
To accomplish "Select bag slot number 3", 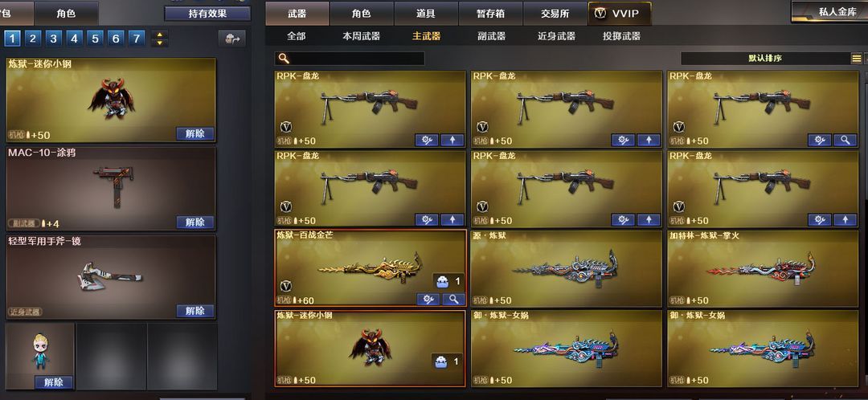I will (53, 39).
